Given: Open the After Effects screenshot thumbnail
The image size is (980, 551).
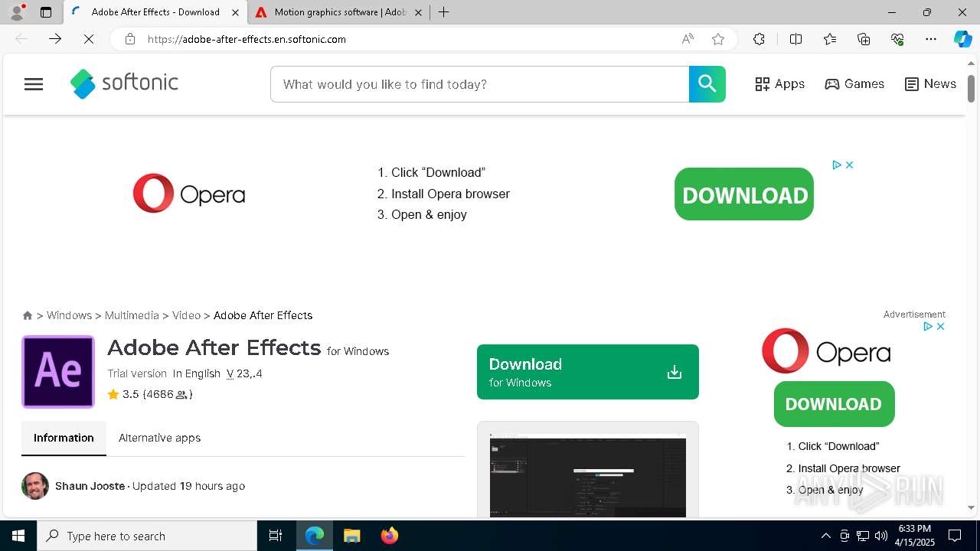Looking at the screenshot, I should [587, 476].
